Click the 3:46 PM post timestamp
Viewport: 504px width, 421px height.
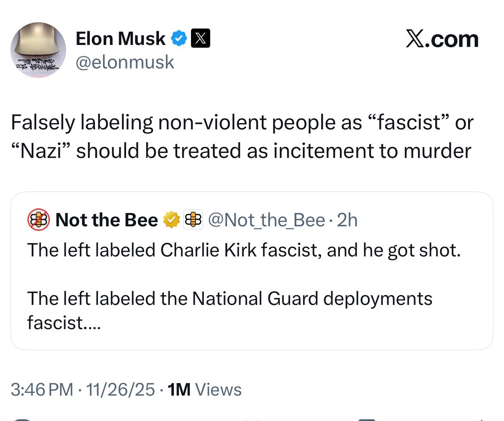[x=42, y=390]
